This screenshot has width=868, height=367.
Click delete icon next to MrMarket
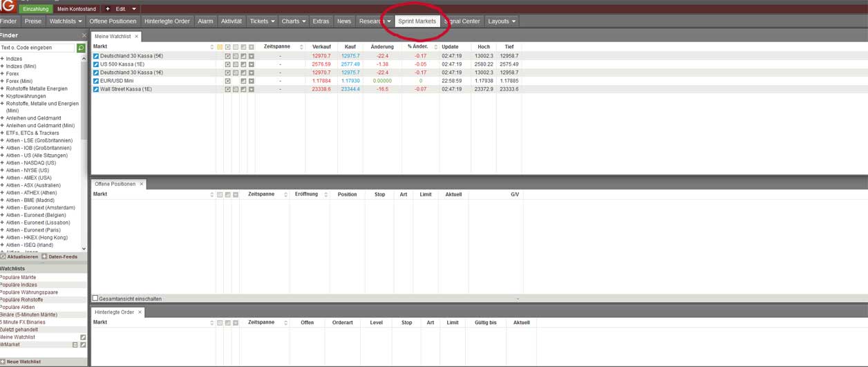coord(75,345)
